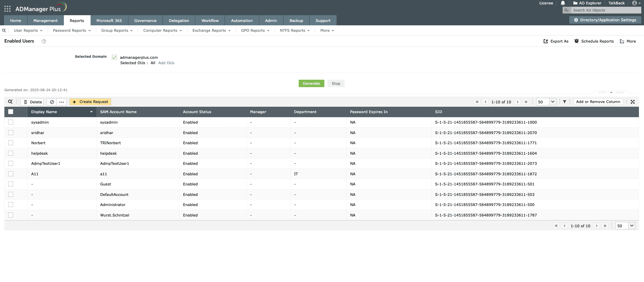This screenshot has height=282, width=644.
Task: Select the checkbox for Norbert row
Action: [x=11, y=143]
